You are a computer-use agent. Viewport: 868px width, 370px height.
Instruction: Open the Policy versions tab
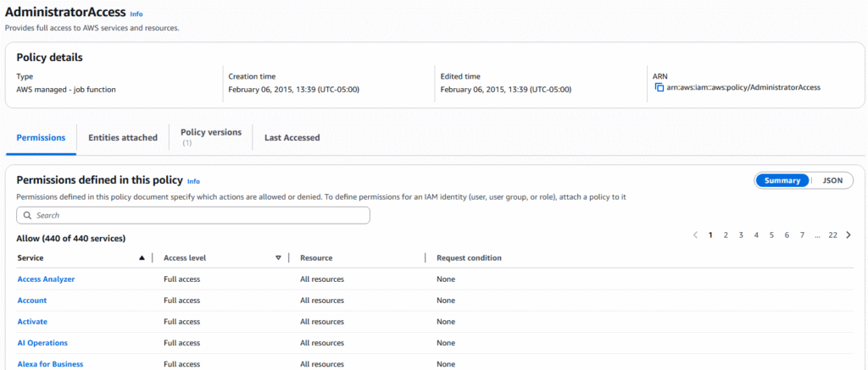click(x=211, y=136)
